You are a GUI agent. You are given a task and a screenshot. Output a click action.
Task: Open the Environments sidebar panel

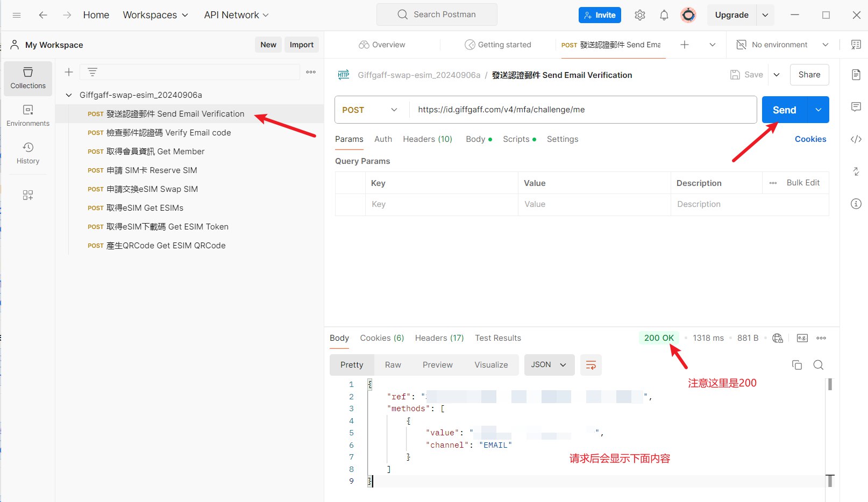[x=28, y=116]
